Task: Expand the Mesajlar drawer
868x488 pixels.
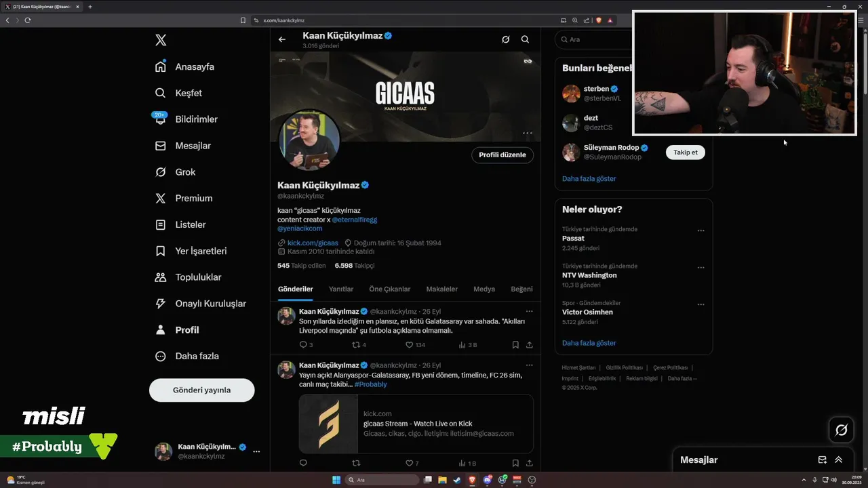Action: point(838,460)
